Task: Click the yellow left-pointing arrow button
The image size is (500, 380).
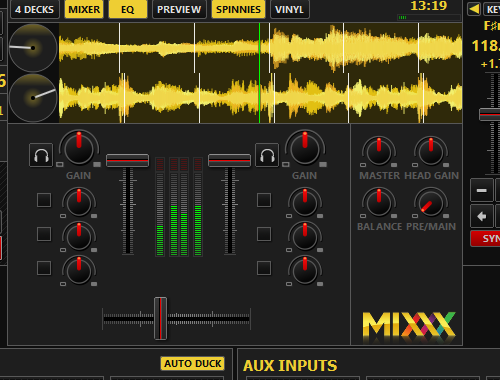Action: tap(474, 9)
